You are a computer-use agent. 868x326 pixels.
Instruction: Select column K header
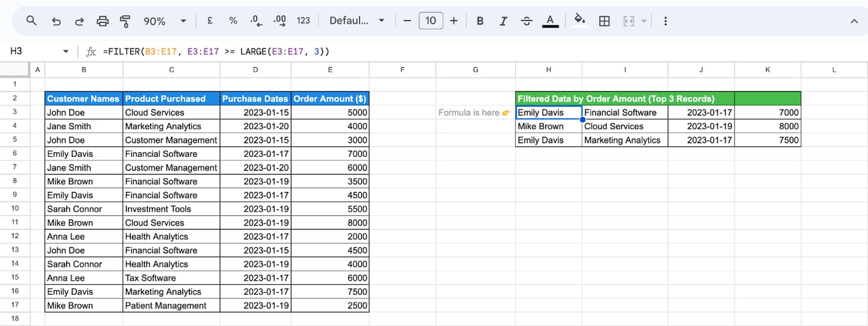point(768,70)
